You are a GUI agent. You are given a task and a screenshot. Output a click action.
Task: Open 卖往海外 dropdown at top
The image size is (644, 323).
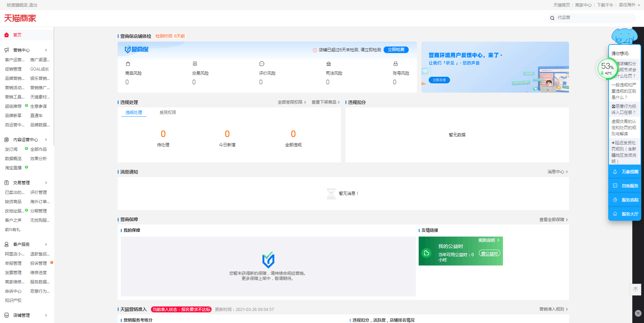[630, 5]
